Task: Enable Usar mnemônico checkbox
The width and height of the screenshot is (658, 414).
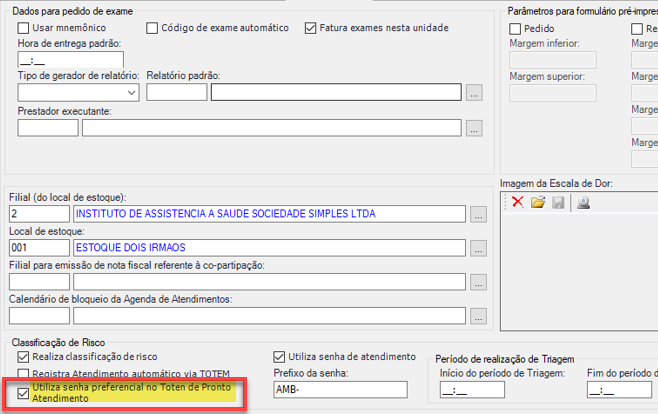Action: pos(23,28)
